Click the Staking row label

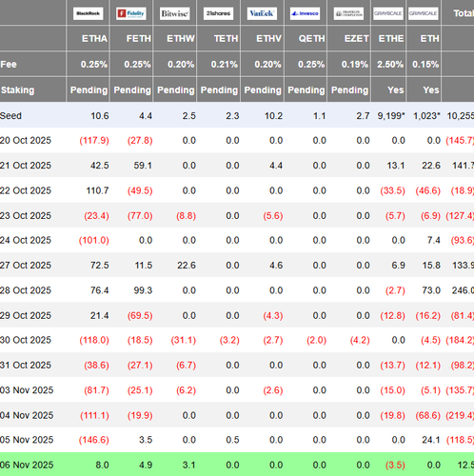coord(17,90)
